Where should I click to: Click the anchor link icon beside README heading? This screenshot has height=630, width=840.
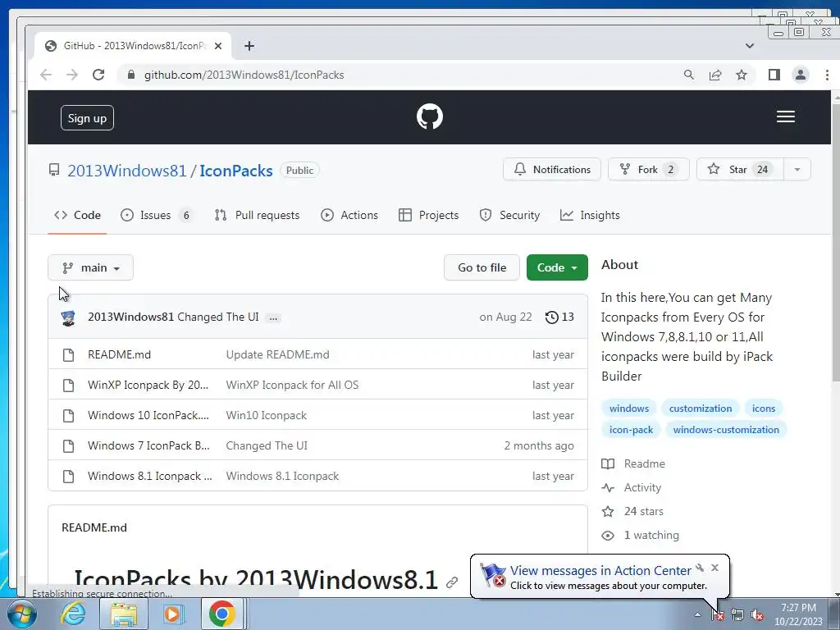[x=452, y=582]
